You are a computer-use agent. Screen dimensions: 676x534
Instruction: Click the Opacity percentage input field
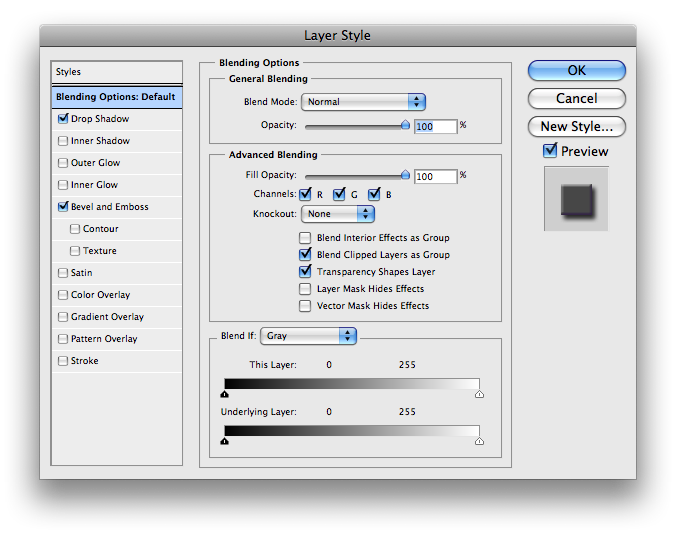[435, 127]
